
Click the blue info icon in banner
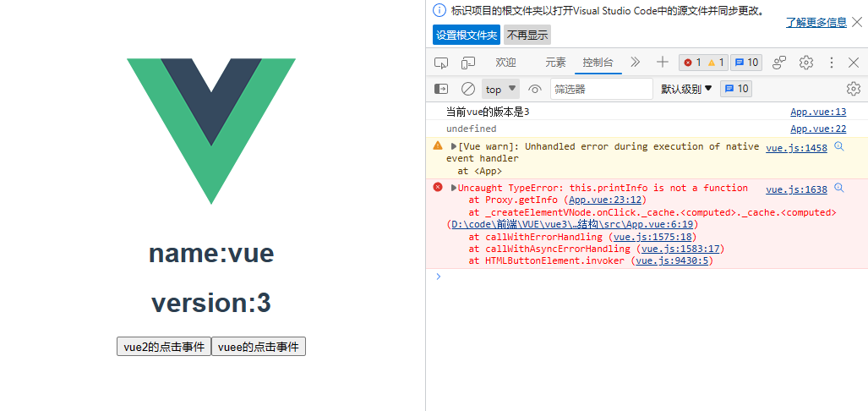(439, 10)
